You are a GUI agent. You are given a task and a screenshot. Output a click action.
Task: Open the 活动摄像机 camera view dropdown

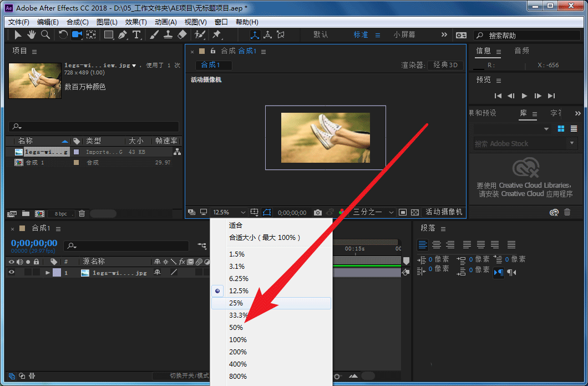(444, 212)
